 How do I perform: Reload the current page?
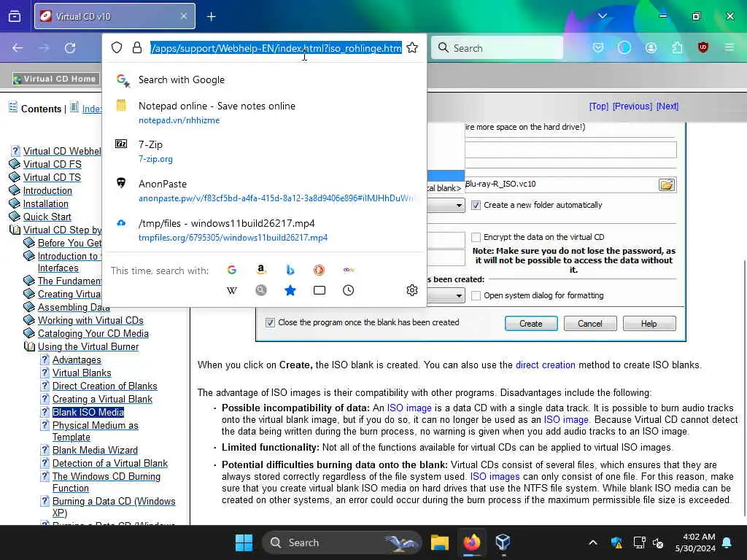pyautogui.click(x=70, y=47)
